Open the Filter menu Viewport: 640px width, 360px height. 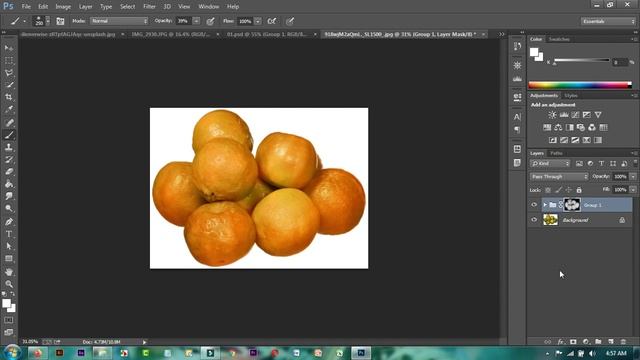click(149, 7)
